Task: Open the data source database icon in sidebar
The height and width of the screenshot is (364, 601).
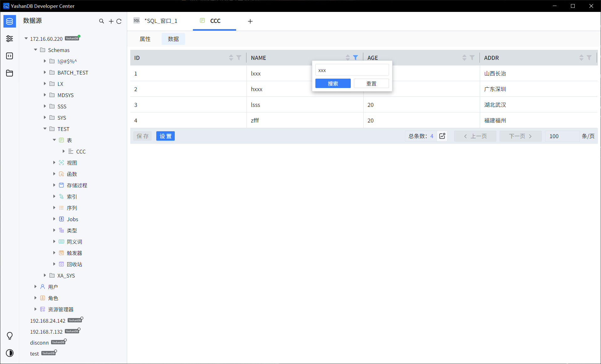Action: pyautogui.click(x=9, y=21)
